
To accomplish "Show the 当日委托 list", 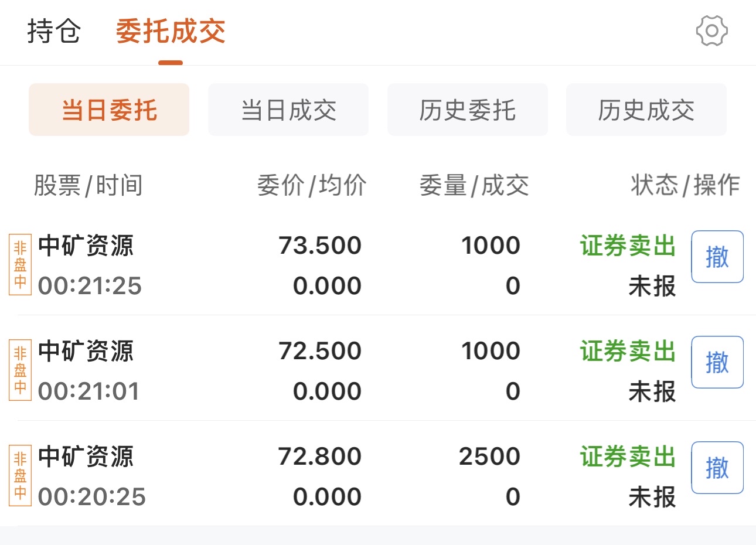I will (x=109, y=110).
